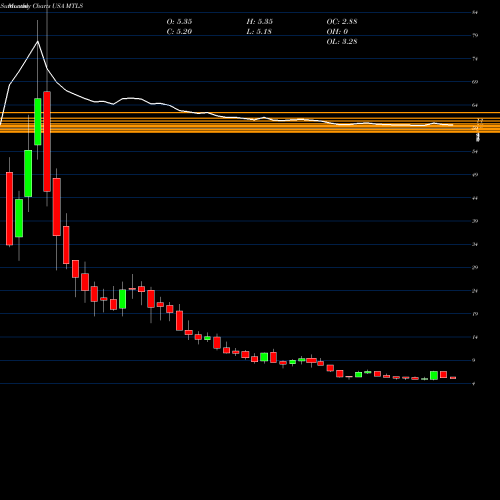Click the 64 price axis label

click(x=475, y=105)
